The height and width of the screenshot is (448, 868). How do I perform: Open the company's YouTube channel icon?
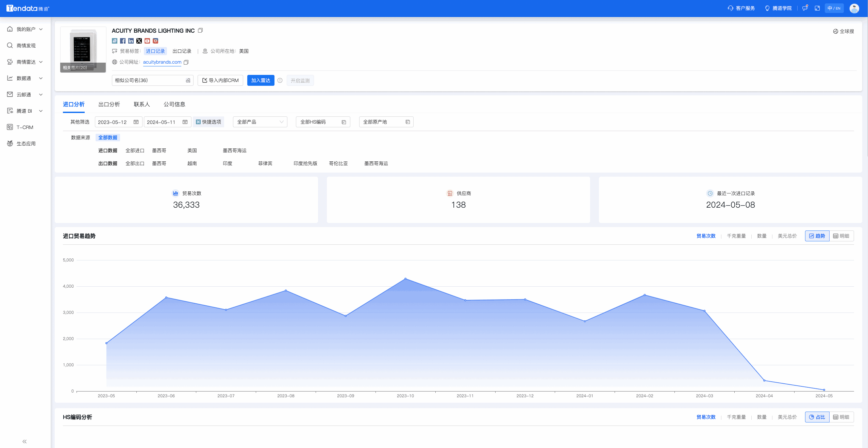coord(147,41)
